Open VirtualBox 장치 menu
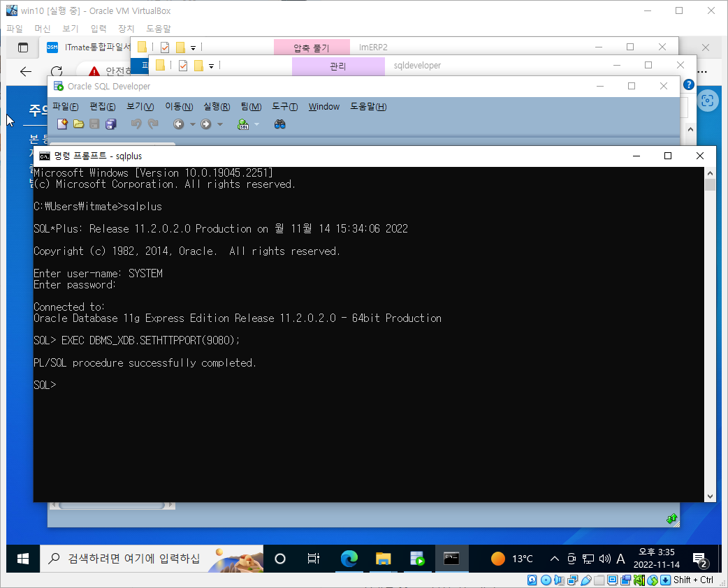The width and height of the screenshot is (728, 588). (x=126, y=29)
